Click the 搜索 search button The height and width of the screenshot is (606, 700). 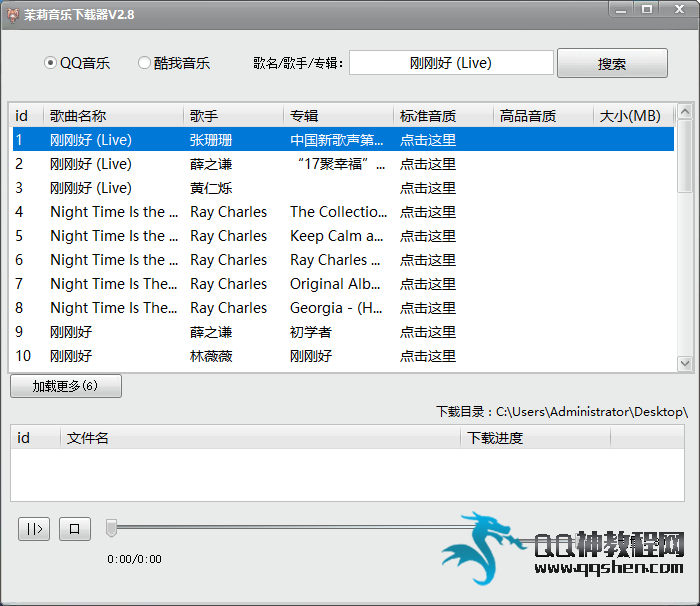point(612,63)
